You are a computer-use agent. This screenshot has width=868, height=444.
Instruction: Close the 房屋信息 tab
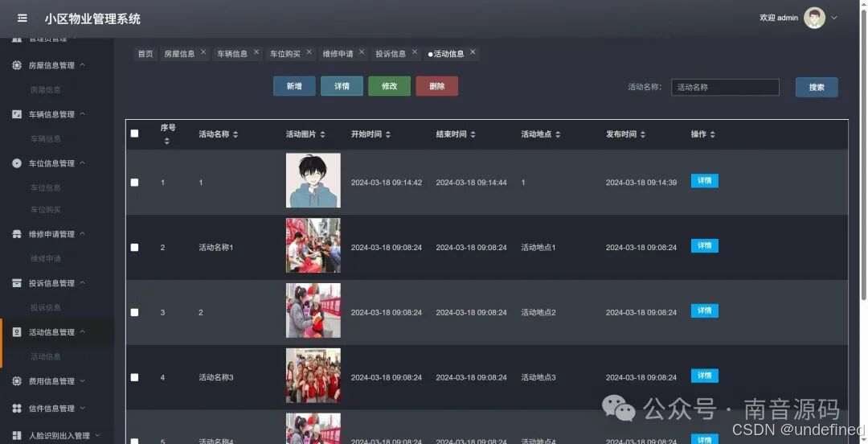click(x=203, y=51)
